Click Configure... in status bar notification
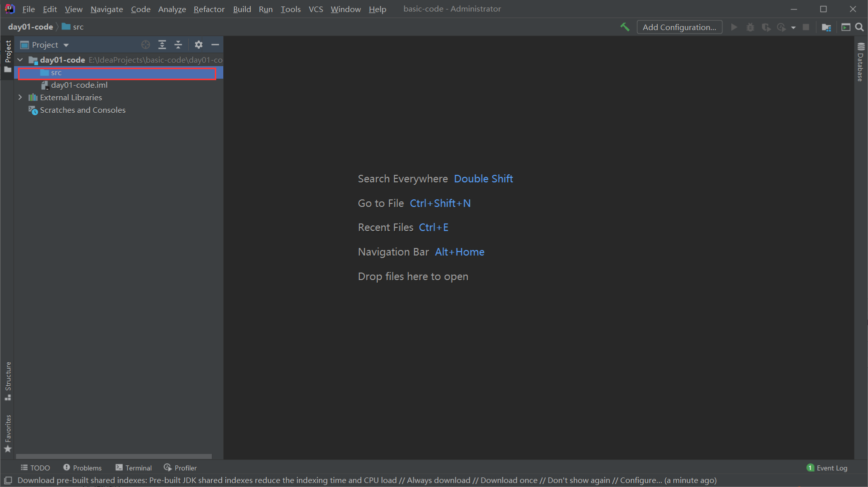 pyautogui.click(x=641, y=480)
